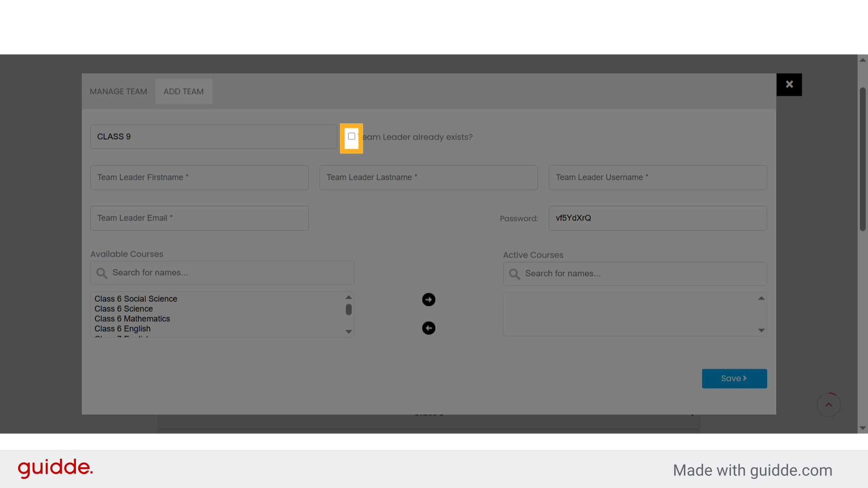Close the team dialog with X icon
Viewport: 868px width, 488px height.
(x=789, y=84)
